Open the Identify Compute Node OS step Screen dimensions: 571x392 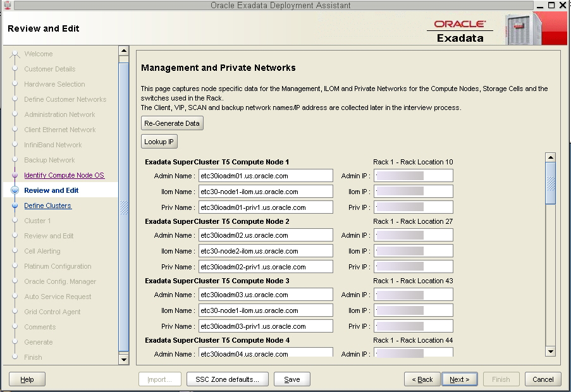[64, 175]
